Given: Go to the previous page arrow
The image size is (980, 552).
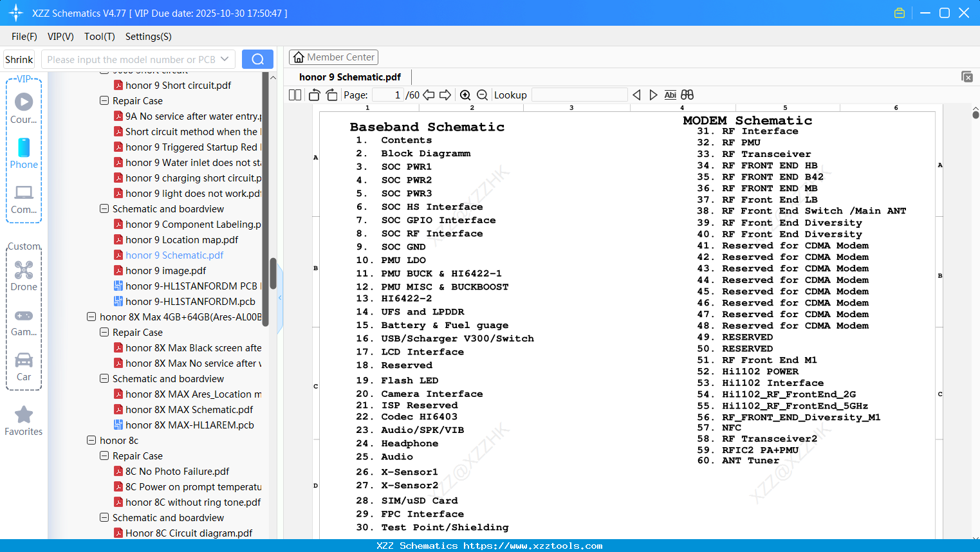Looking at the screenshot, I should (x=429, y=95).
